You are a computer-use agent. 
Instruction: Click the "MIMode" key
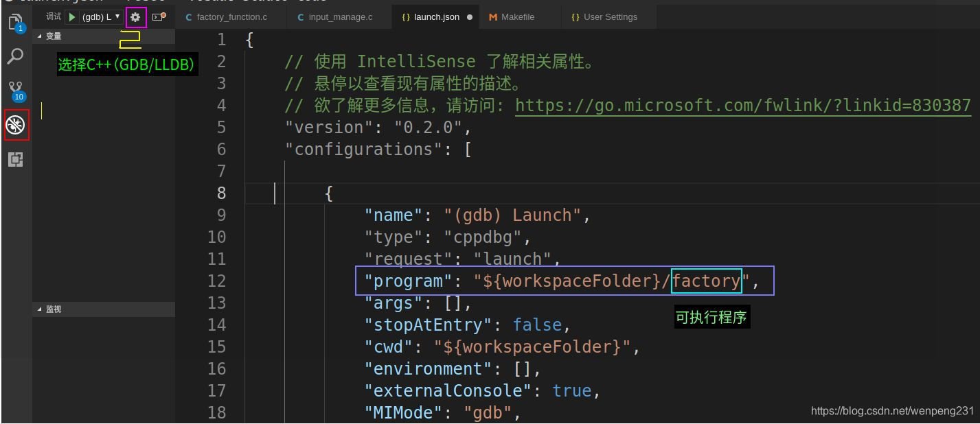[404, 413]
